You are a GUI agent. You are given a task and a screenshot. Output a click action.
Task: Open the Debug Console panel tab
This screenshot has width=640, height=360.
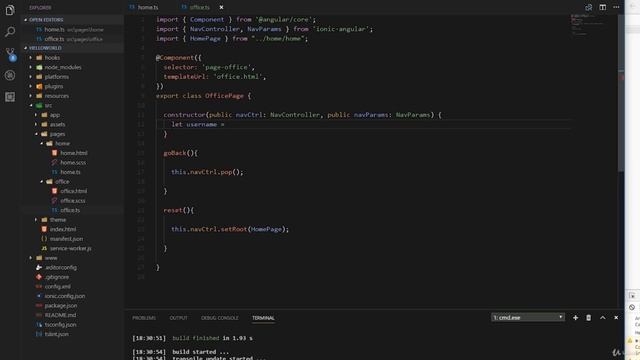pyautogui.click(x=220, y=318)
